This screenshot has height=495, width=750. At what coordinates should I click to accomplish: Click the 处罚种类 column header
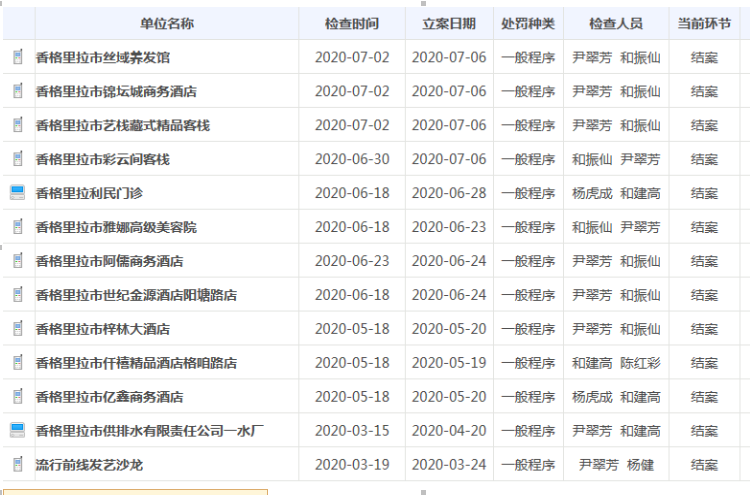(528, 23)
